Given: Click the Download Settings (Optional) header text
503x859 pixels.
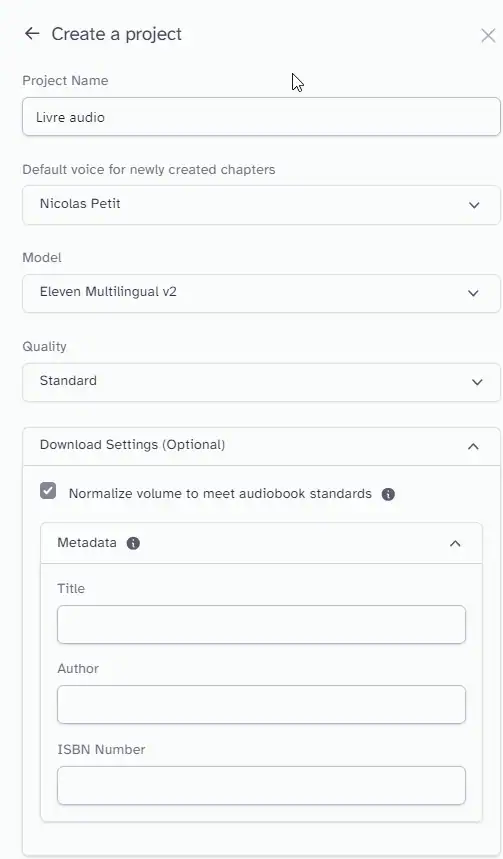Looking at the screenshot, I should coord(132,444).
